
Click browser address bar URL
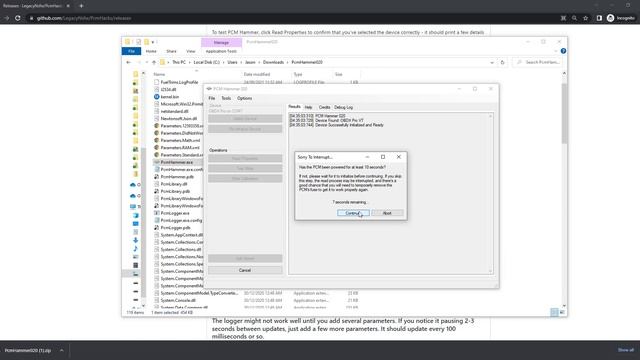pos(84,18)
